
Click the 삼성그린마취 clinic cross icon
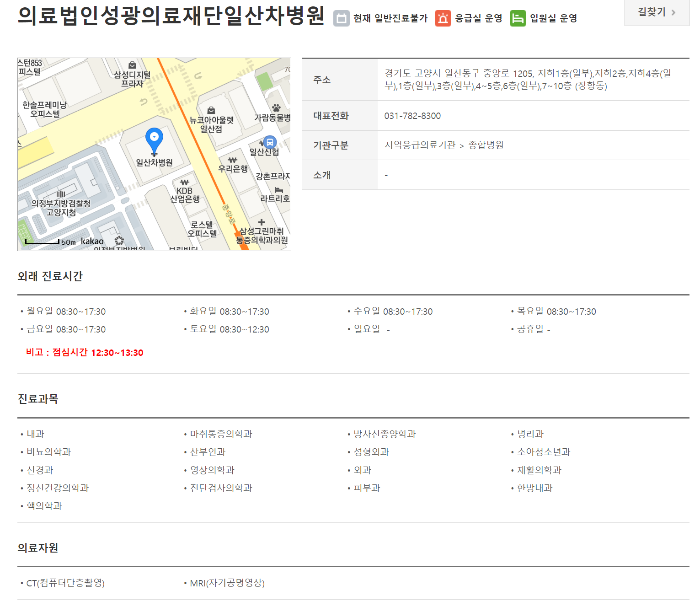point(262,222)
